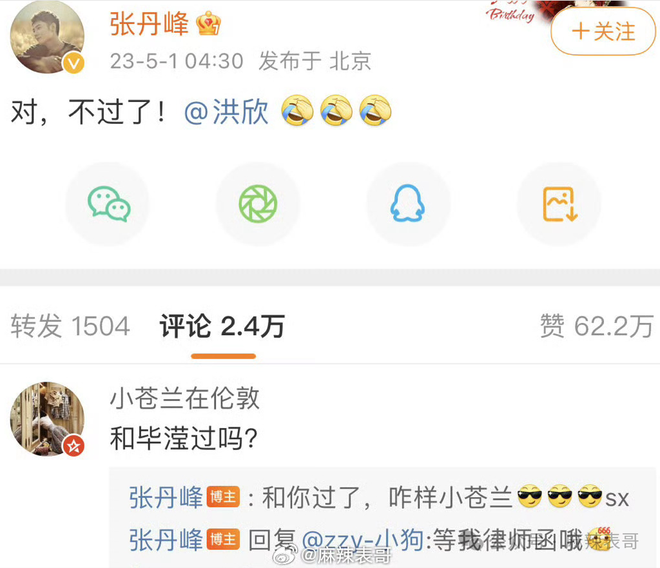Tap the 张丹峰 username at top
The width and height of the screenshot is (660, 568).
tap(149, 24)
